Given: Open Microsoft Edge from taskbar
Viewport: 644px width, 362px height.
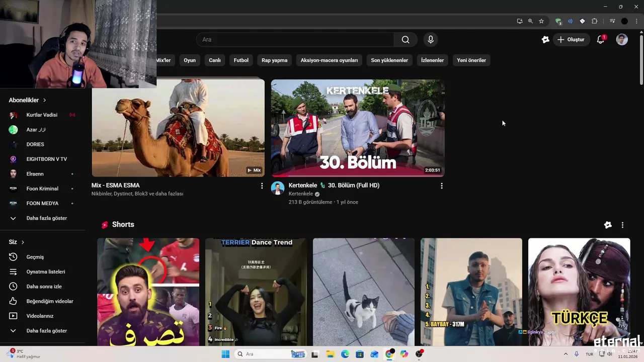Looking at the screenshot, I should (x=345, y=354).
